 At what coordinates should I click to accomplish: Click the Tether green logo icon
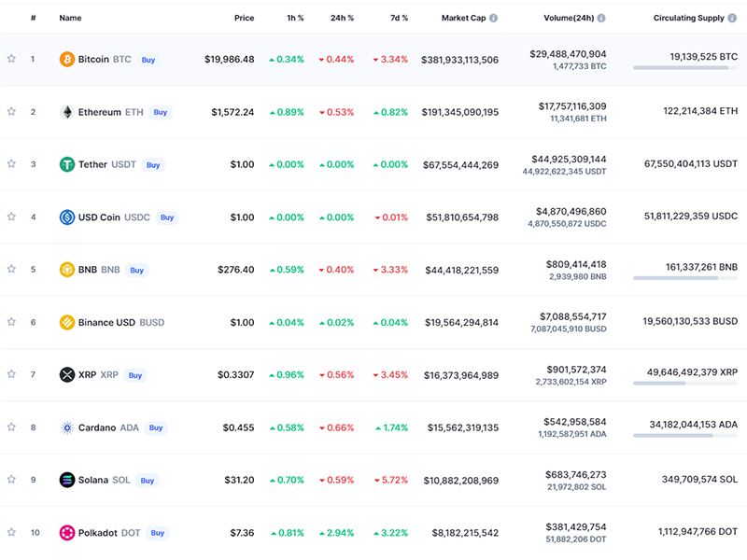(x=67, y=164)
